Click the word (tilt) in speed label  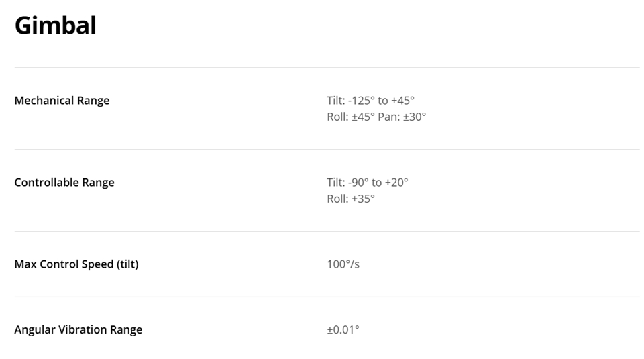tap(127, 264)
